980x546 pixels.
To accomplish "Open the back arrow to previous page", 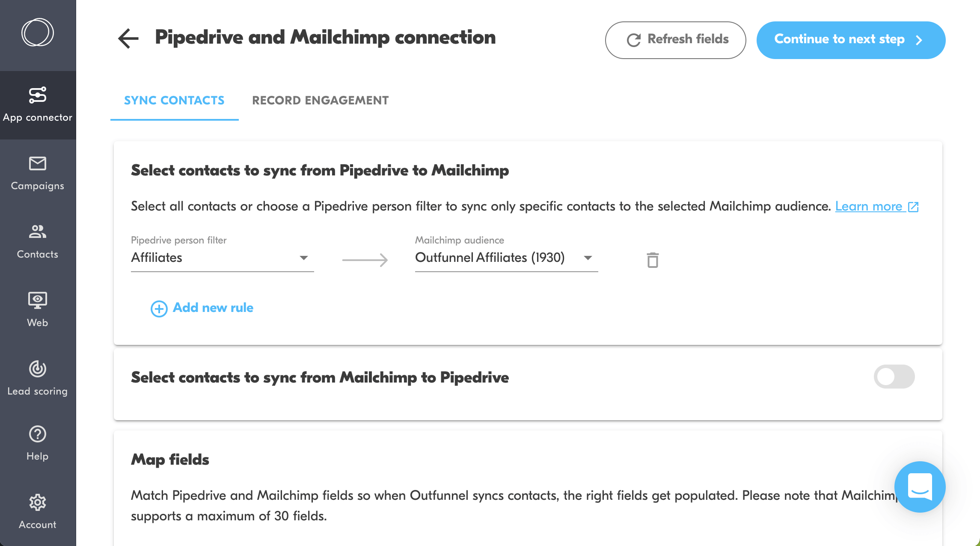I will 127,39.
